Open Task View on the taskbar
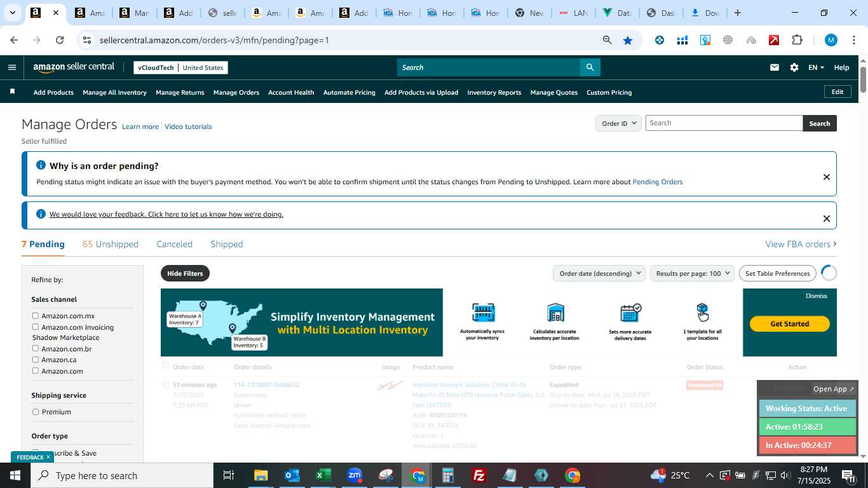 [x=229, y=475]
